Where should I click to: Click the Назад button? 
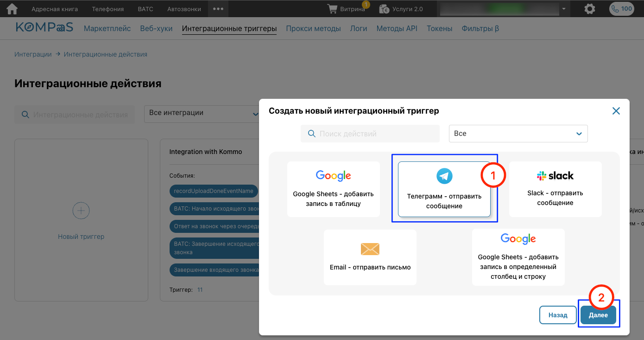pos(558,315)
